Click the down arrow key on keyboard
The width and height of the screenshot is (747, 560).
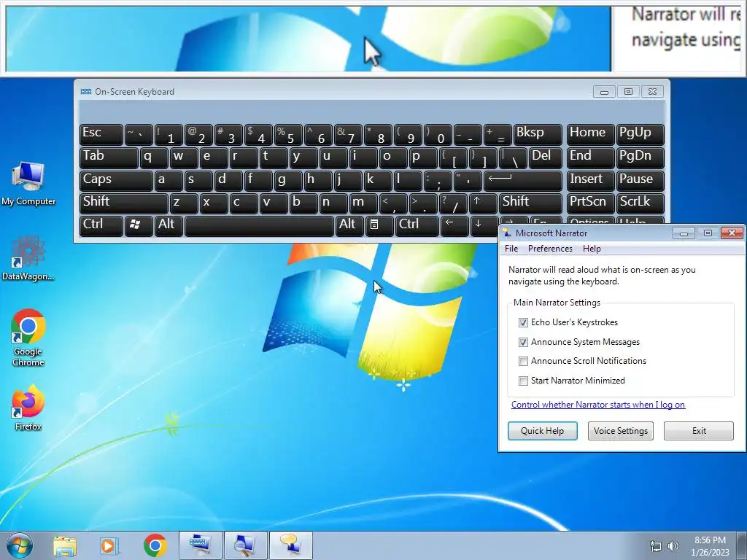pyautogui.click(x=484, y=226)
